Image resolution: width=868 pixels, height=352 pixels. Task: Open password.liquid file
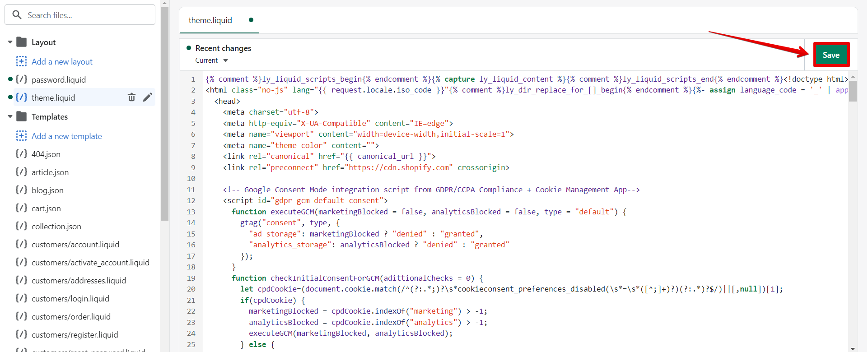59,79
